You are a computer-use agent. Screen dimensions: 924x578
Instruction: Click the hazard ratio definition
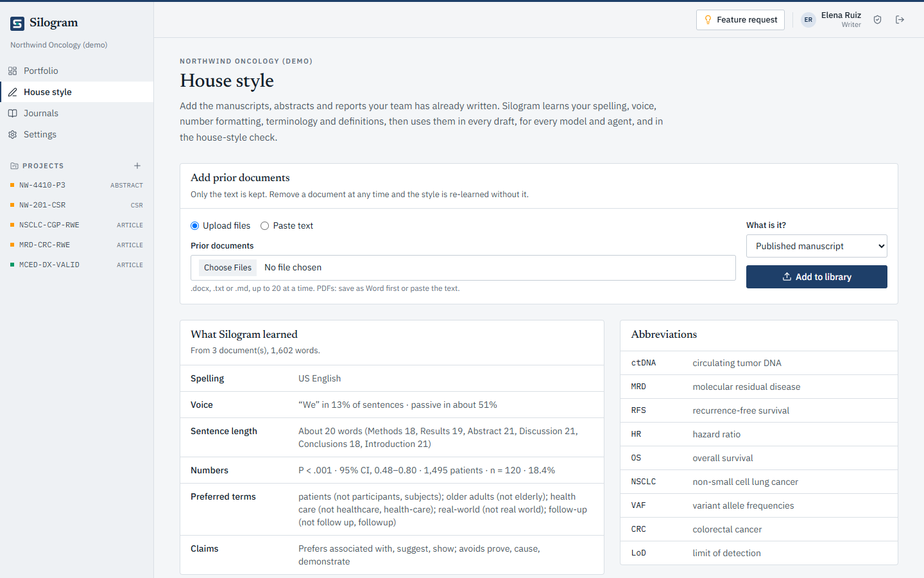click(717, 434)
